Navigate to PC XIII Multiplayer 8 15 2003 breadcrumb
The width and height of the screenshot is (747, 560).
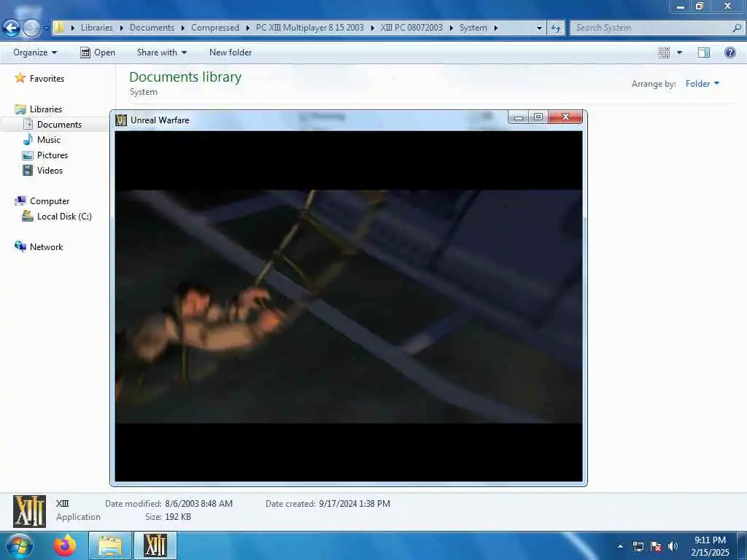pyautogui.click(x=309, y=28)
